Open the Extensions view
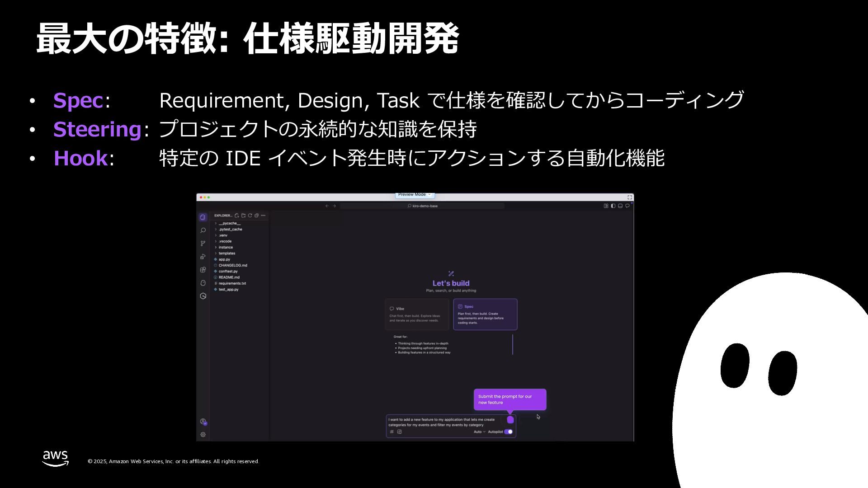Viewport: 868px width, 488px height. [x=203, y=270]
